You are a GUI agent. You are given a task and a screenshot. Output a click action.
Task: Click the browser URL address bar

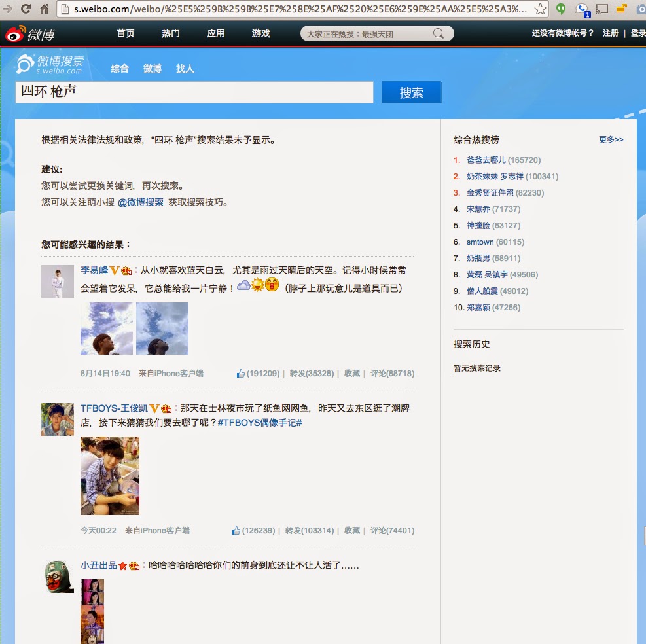click(x=301, y=9)
